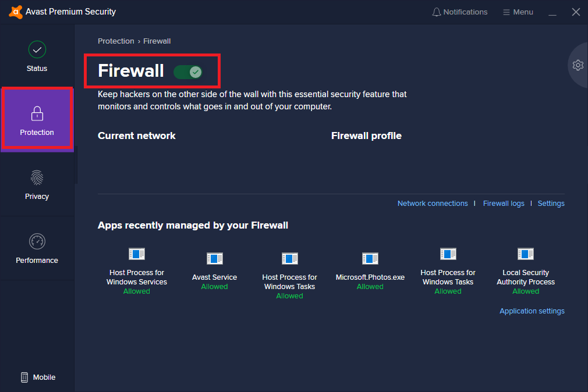Open the firewall Settings link
The height and width of the screenshot is (392, 588).
(x=551, y=203)
